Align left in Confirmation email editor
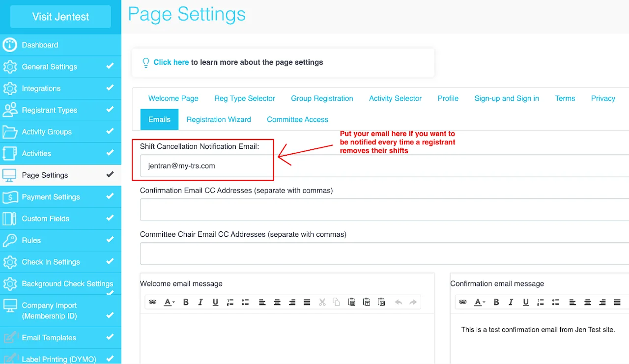The image size is (629, 364). (572, 302)
